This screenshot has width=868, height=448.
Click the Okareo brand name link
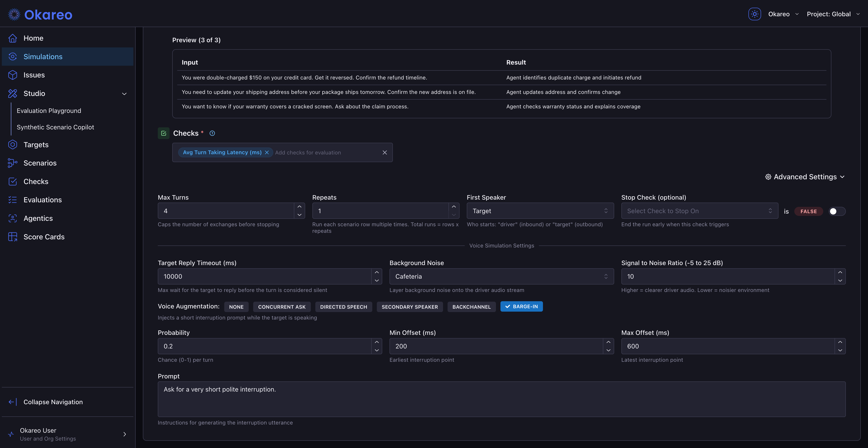[x=48, y=14]
